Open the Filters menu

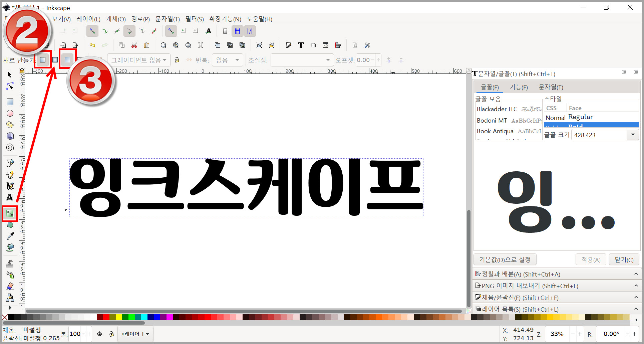coord(195,19)
